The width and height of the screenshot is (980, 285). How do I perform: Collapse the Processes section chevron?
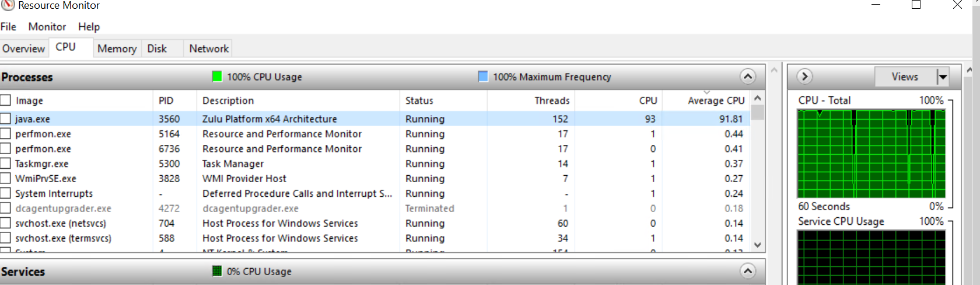click(x=747, y=77)
